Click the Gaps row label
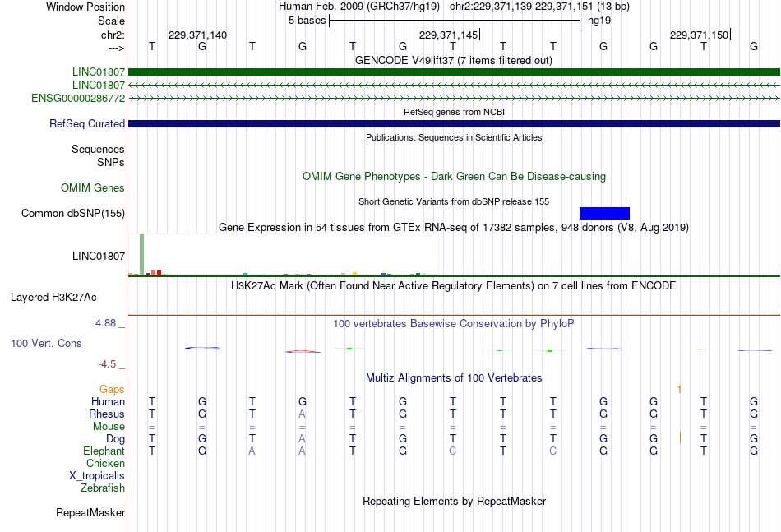The image size is (781, 532). (112, 389)
